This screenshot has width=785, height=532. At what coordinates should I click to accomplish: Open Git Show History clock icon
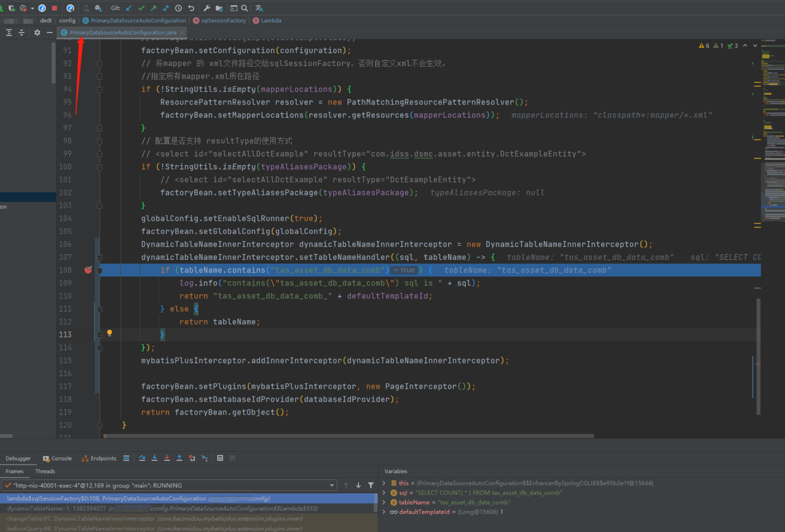click(179, 8)
